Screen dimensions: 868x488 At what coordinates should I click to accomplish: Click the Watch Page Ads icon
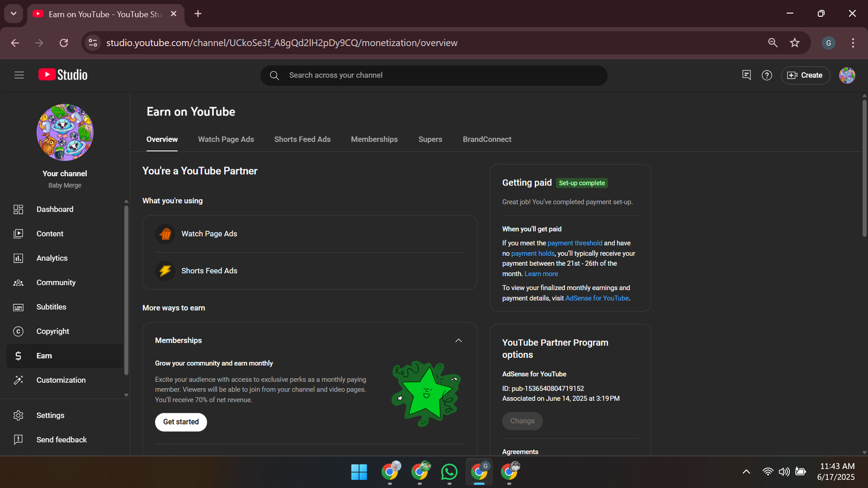click(165, 234)
